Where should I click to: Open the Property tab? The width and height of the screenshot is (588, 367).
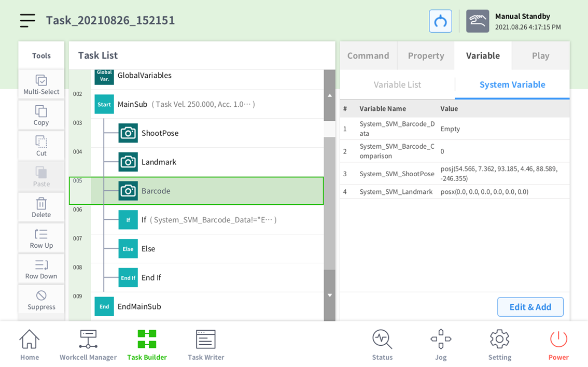tap(426, 55)
